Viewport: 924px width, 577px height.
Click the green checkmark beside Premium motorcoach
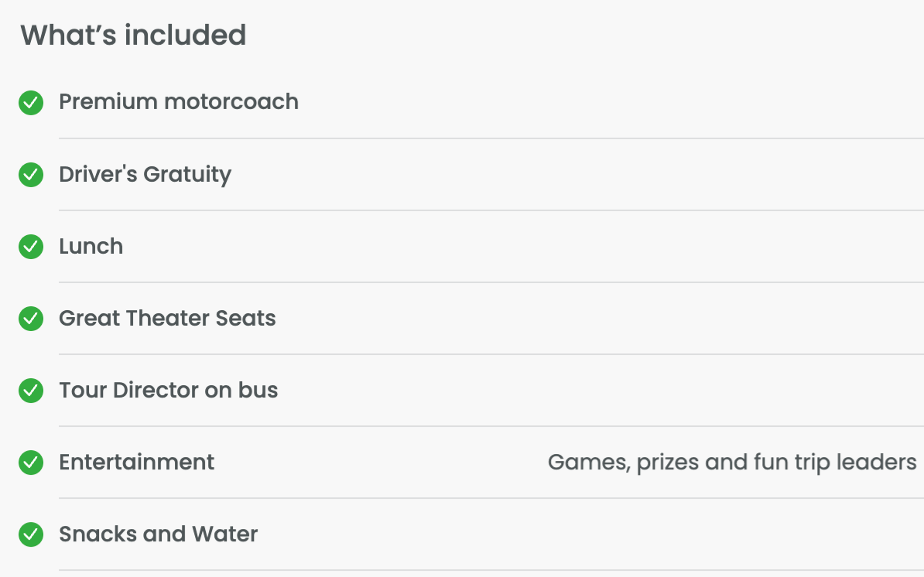pyautogui.click(x=31, y=103)
